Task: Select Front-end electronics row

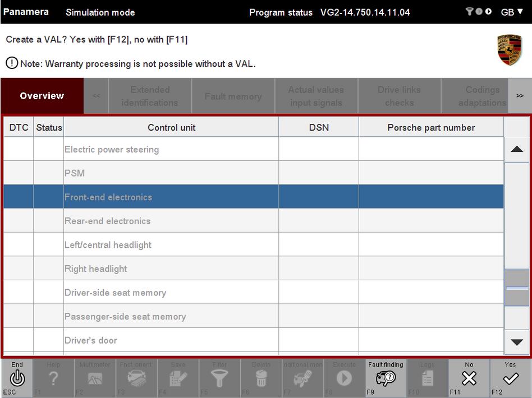Action: click(254, 197)
